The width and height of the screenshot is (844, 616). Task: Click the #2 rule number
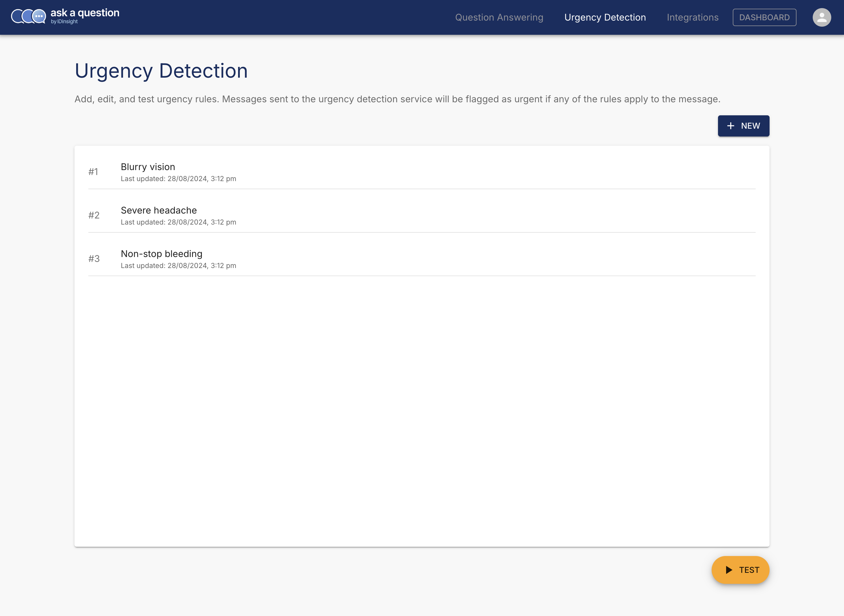click(x=94, y=215)
